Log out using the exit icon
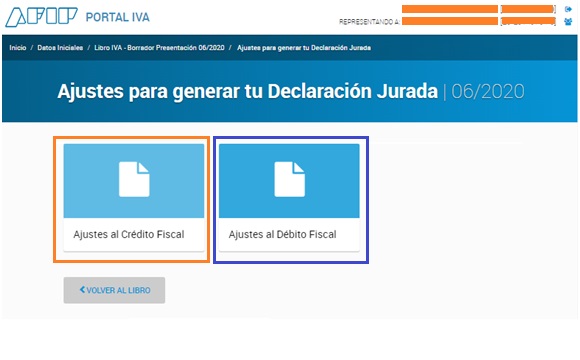The width and height of the screenshot is (580, 360). coord(568,9)
